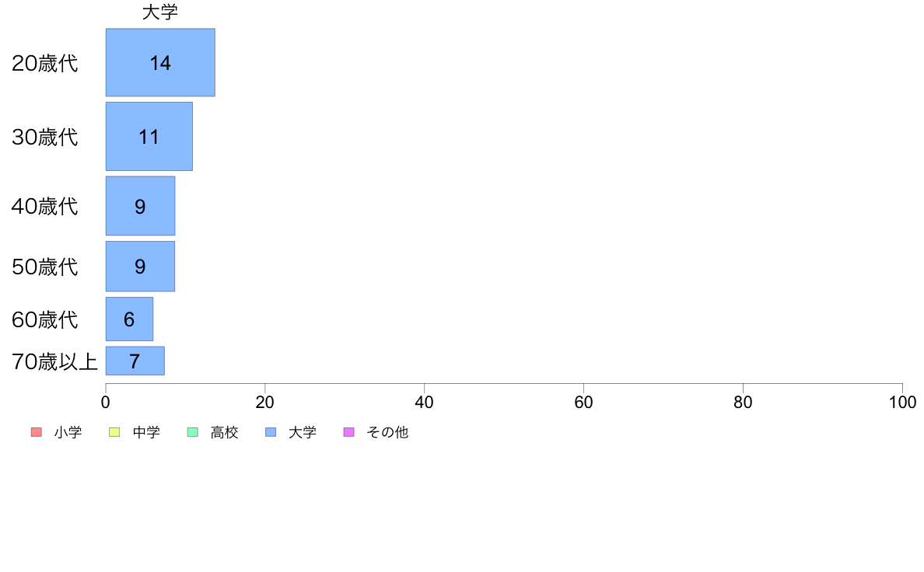Select the 40歳代 bar showing 9
Screen dimensions: 924x572
point(140,206)
